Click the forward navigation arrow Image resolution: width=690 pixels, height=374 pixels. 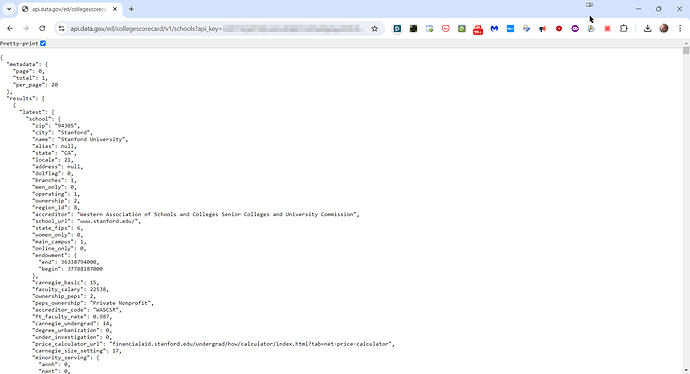click(x=26, y=29)
